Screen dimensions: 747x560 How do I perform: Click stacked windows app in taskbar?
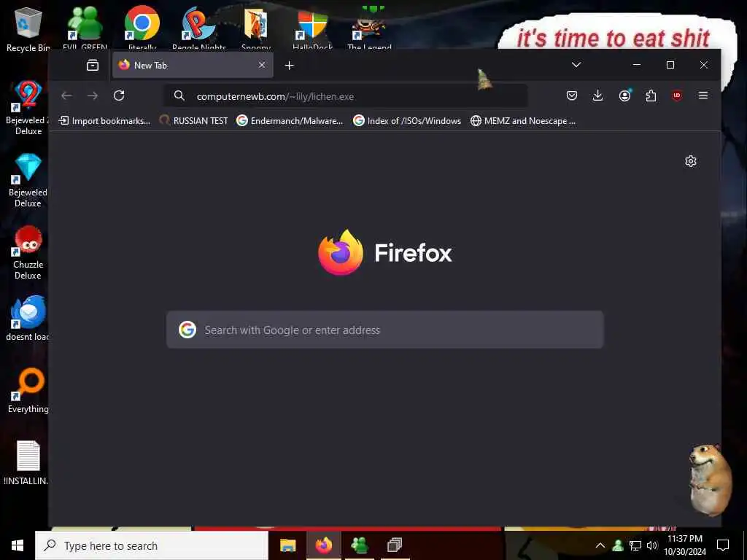[395, 545]
